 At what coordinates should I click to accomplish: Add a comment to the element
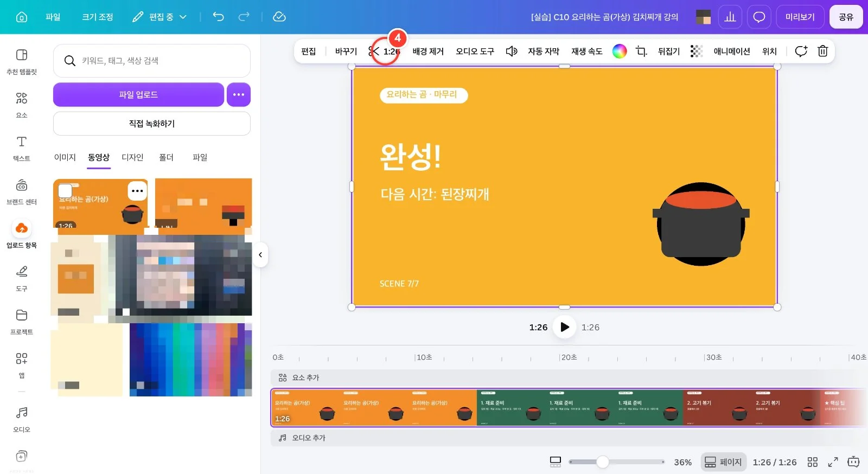click(x=801, y=51)
